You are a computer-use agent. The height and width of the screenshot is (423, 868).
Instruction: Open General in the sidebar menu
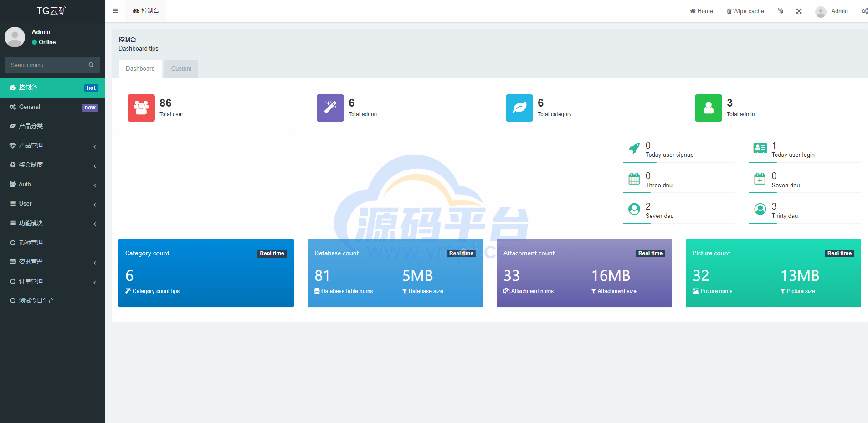tap(52, 107)
